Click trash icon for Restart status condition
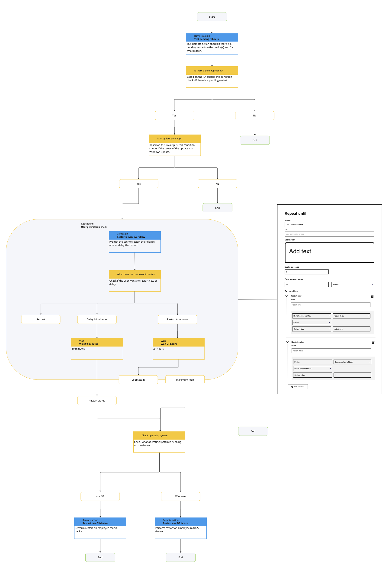 tap(373, 342)
